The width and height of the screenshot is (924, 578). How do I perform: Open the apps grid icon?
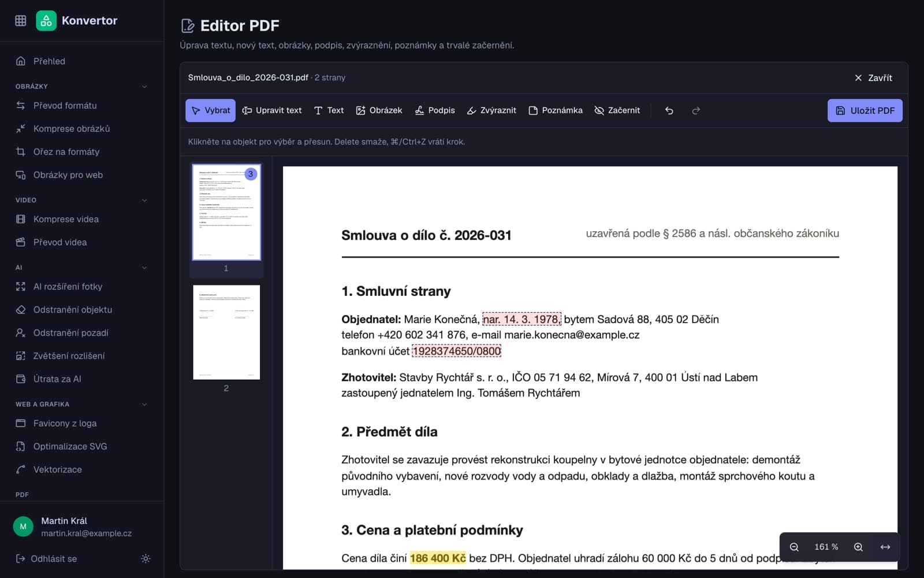click(21, 21)
